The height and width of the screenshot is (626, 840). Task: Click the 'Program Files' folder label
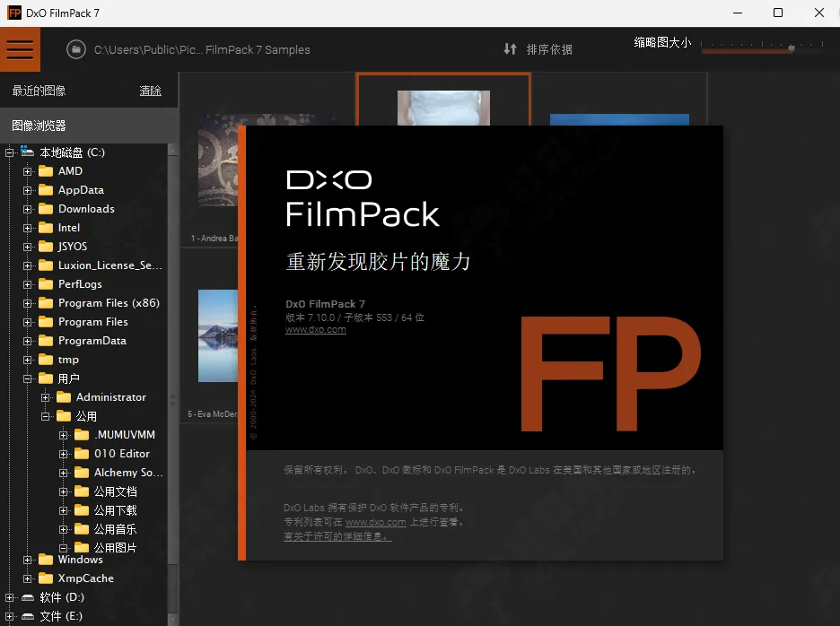click(x=93, y=322)
